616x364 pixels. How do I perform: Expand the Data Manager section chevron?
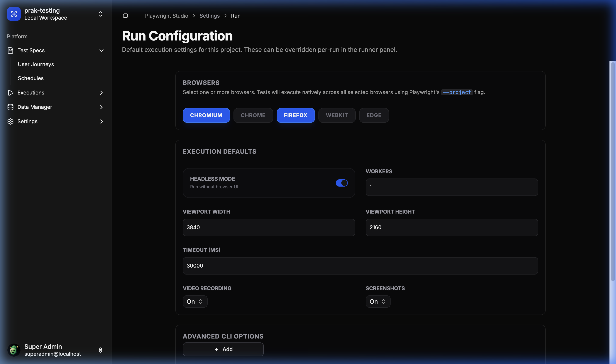(x=101, y=107)
